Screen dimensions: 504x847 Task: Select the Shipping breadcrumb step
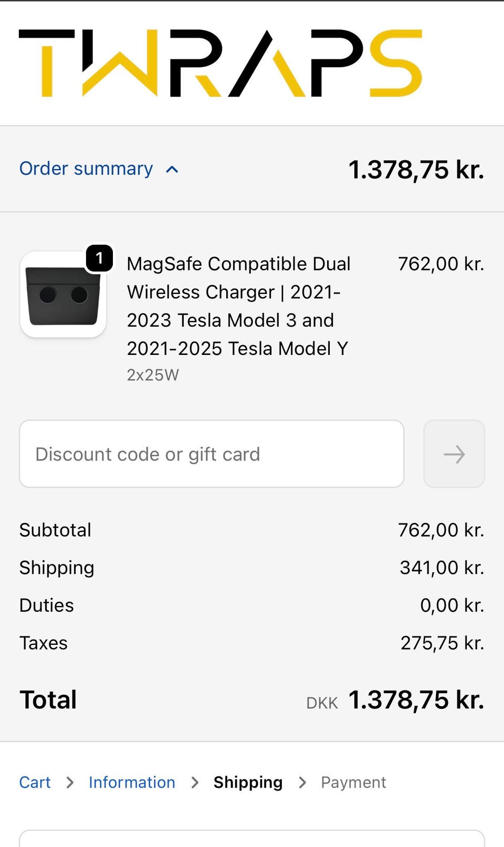coord(248,782)
